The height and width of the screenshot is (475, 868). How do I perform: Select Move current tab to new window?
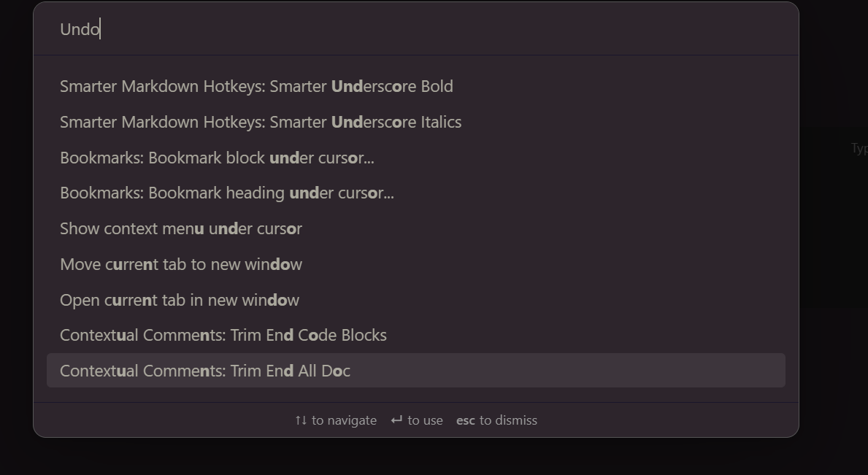tap(181, 264)
